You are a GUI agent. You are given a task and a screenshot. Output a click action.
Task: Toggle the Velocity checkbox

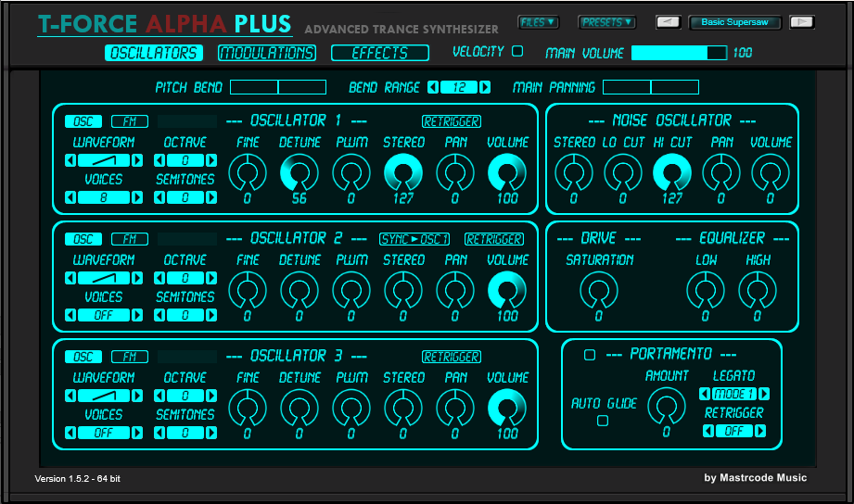[x=517, y=51]
